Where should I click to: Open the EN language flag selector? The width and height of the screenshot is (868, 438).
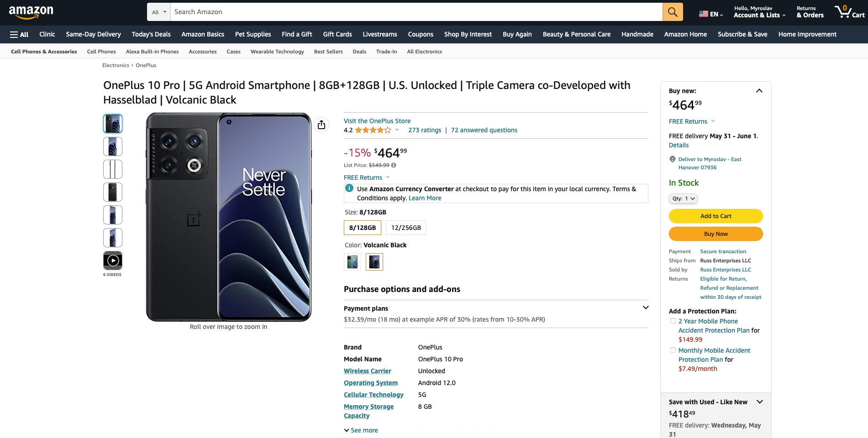coord(710,14)
